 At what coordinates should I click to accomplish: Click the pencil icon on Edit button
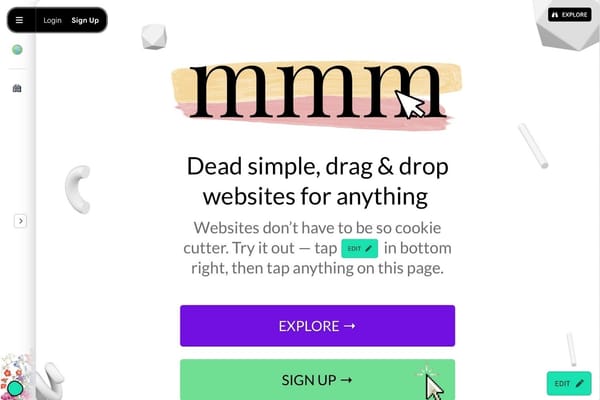point(579,383)
